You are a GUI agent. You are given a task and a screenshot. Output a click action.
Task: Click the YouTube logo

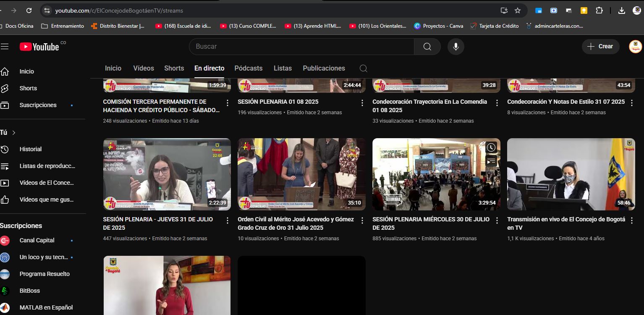pos(39,47)
